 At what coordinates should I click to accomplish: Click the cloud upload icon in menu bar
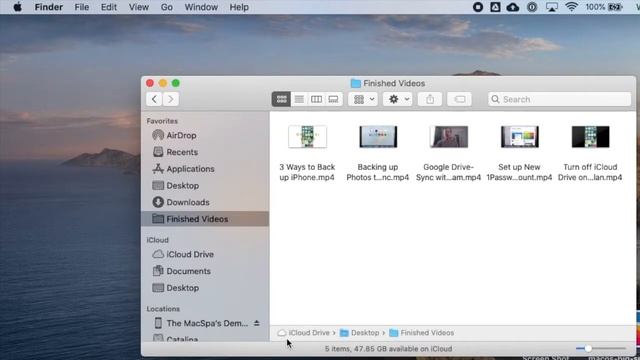tap(513, 7)
